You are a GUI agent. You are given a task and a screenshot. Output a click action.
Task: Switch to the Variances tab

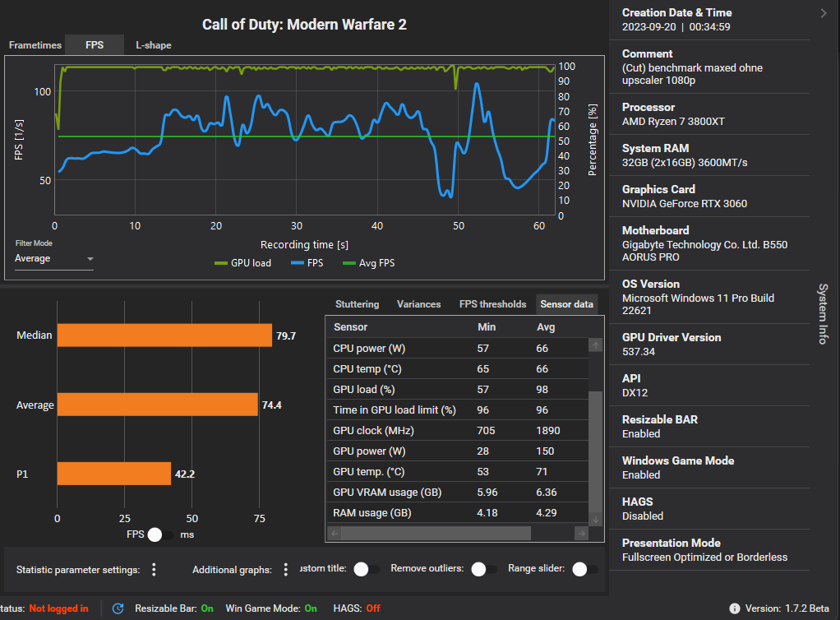pos(418,304)
